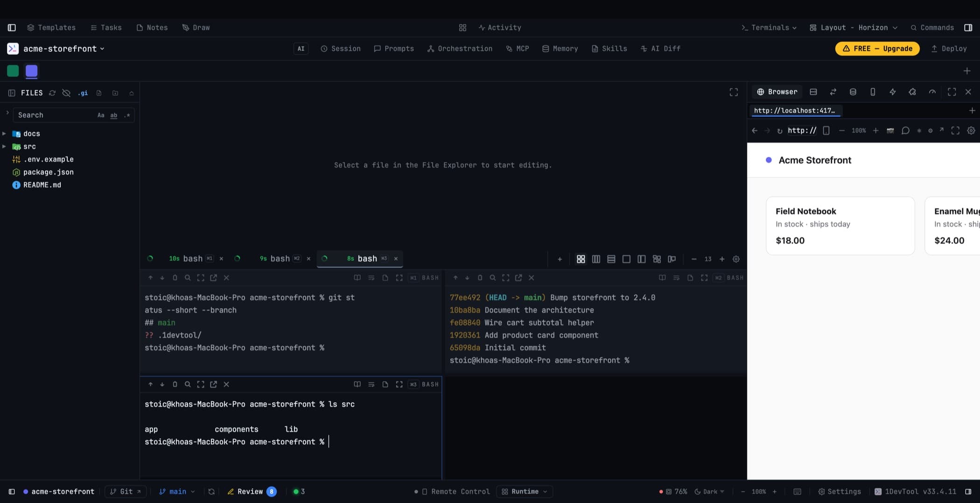Open terminal settings gear icon
980x503 pixels.
(x=736, y=259)
